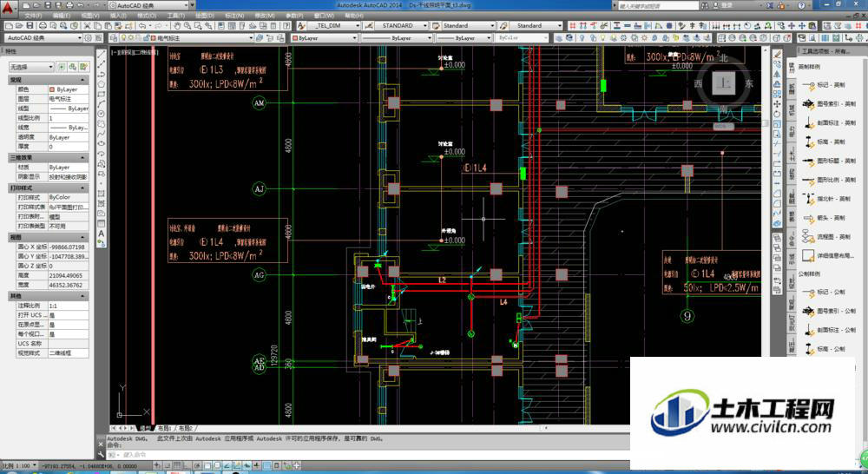The image size is (868, 474).
Task: Select the Ellipse draw tool
Action: (102, 144)
